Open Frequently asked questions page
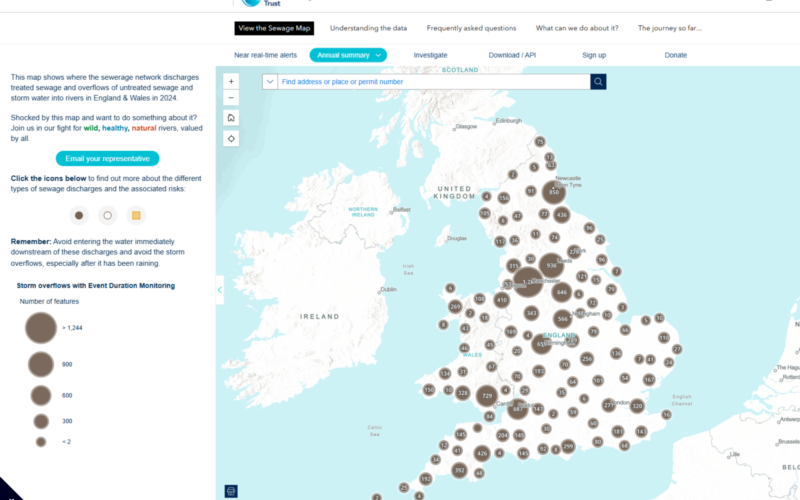Image resolution: width=800 pixels, height=500 pixels. click(x=471, y=28)
